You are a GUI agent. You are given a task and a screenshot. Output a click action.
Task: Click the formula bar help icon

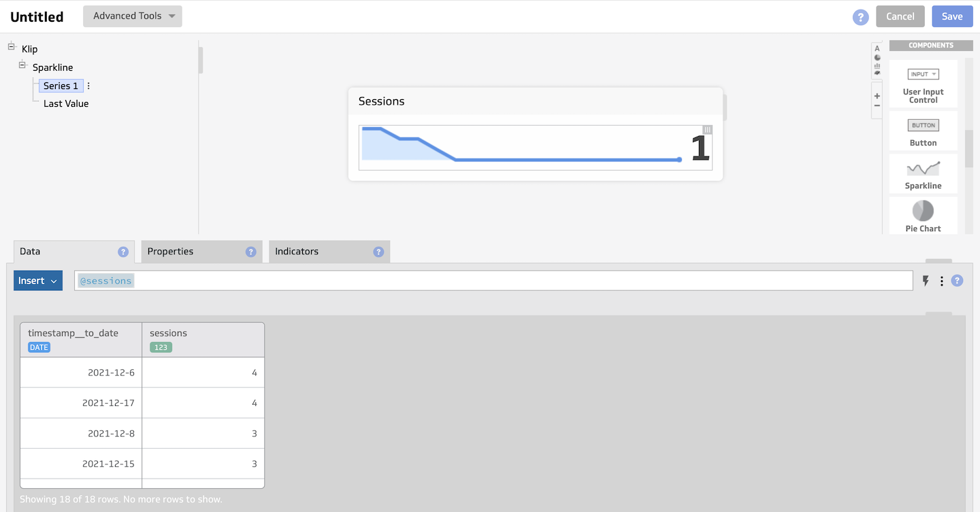click(x=957, y=280)
